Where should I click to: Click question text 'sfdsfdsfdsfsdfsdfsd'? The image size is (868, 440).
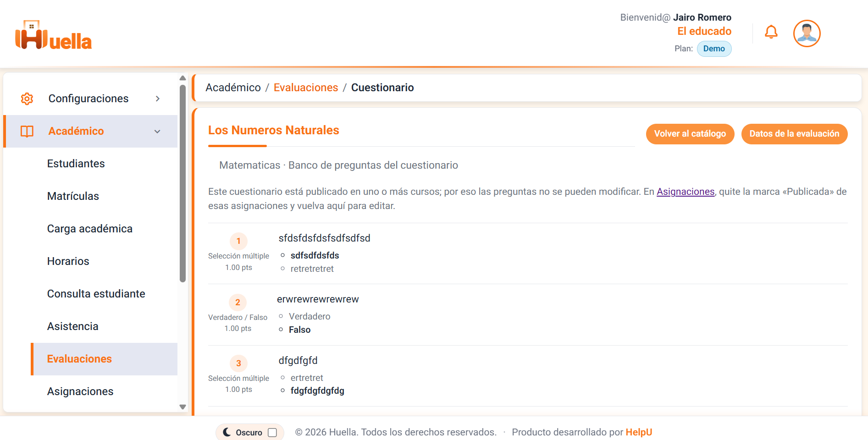pyautogui.click(x=324, y=238)
